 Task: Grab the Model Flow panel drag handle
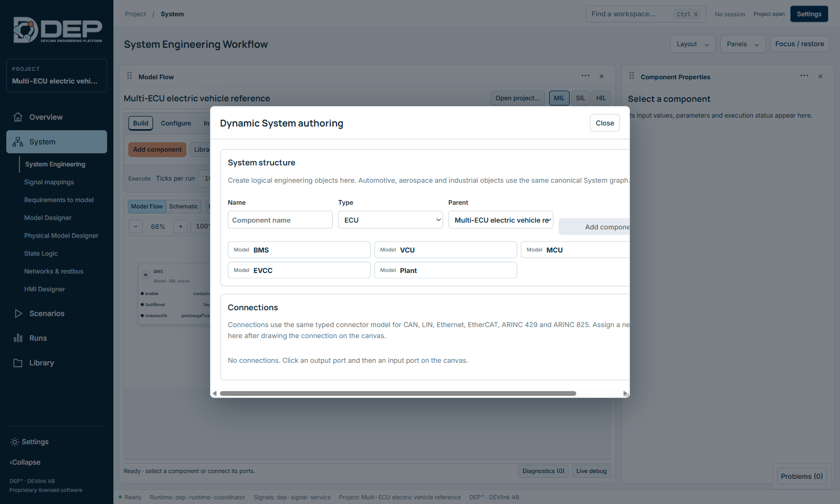coord(130,76)
